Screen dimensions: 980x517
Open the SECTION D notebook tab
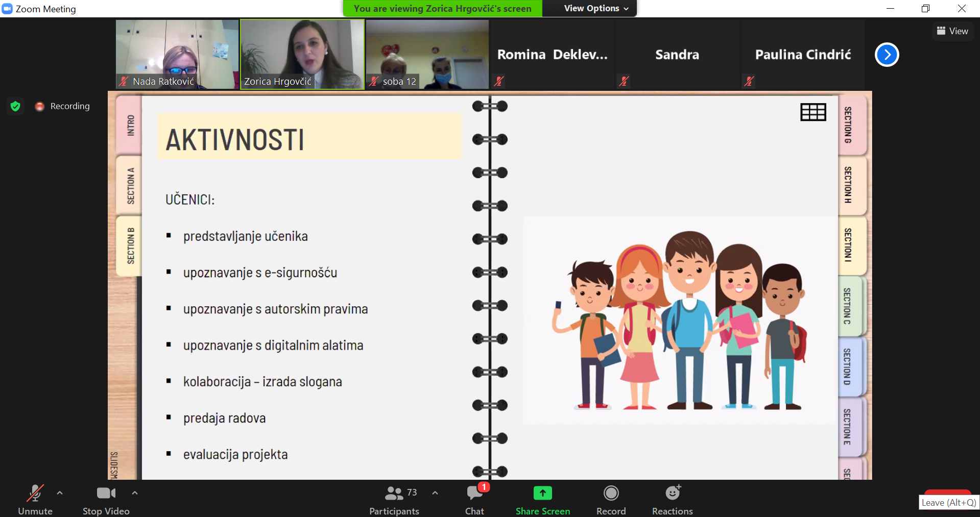[851, 366]
